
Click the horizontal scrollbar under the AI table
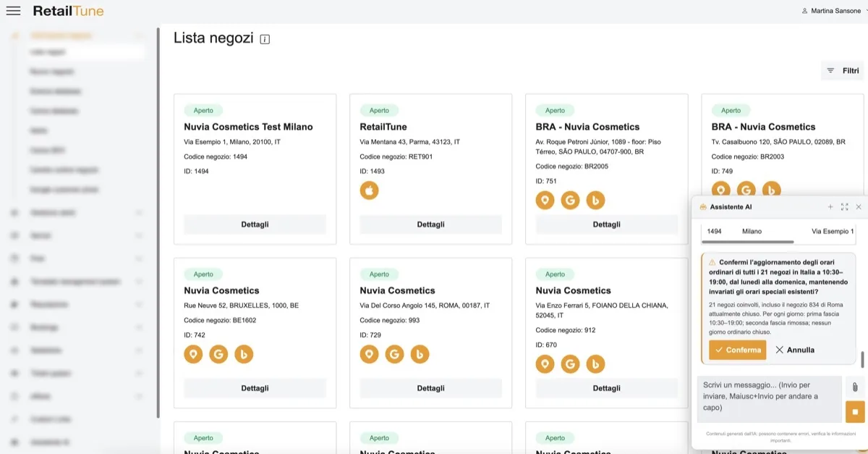[x=748, y=241]
